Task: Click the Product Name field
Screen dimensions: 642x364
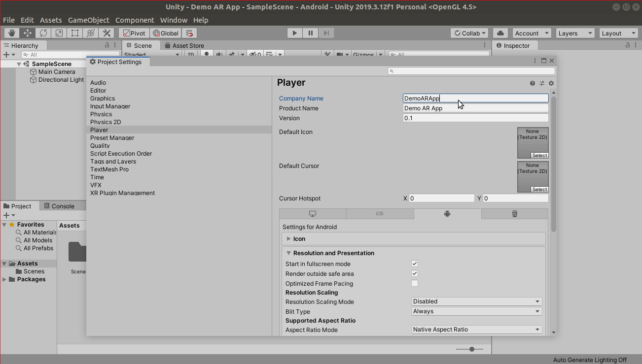Action: [476, 108]
